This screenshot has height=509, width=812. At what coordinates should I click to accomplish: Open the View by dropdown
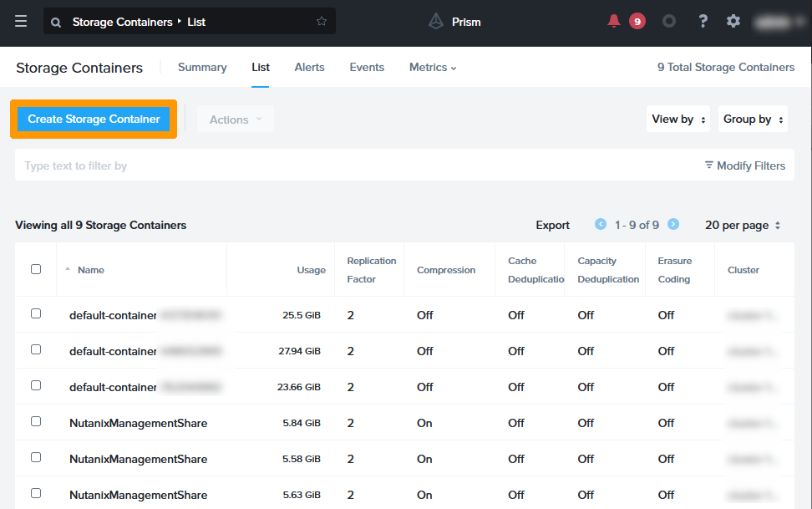click(x=678, y=120)
